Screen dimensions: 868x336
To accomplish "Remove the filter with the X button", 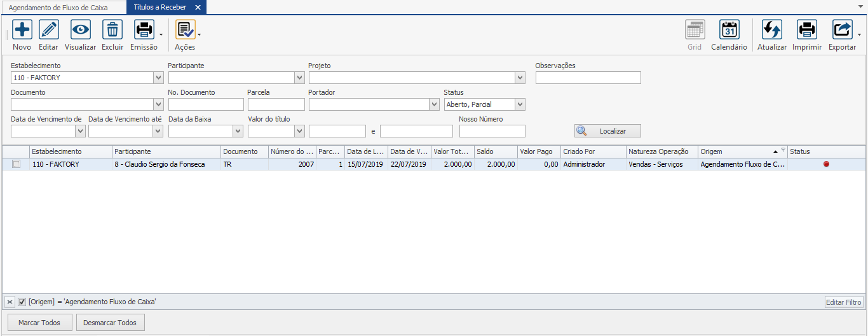I will pos(10,302).
